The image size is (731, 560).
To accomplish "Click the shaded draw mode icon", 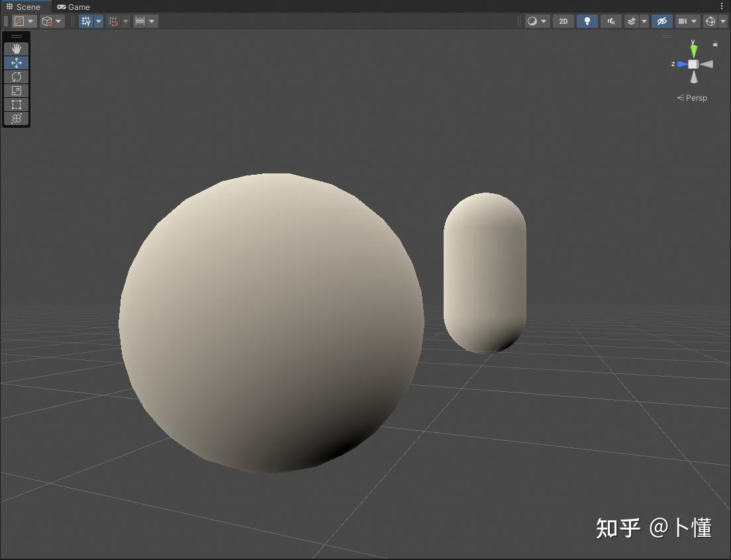I will point(533,21).
